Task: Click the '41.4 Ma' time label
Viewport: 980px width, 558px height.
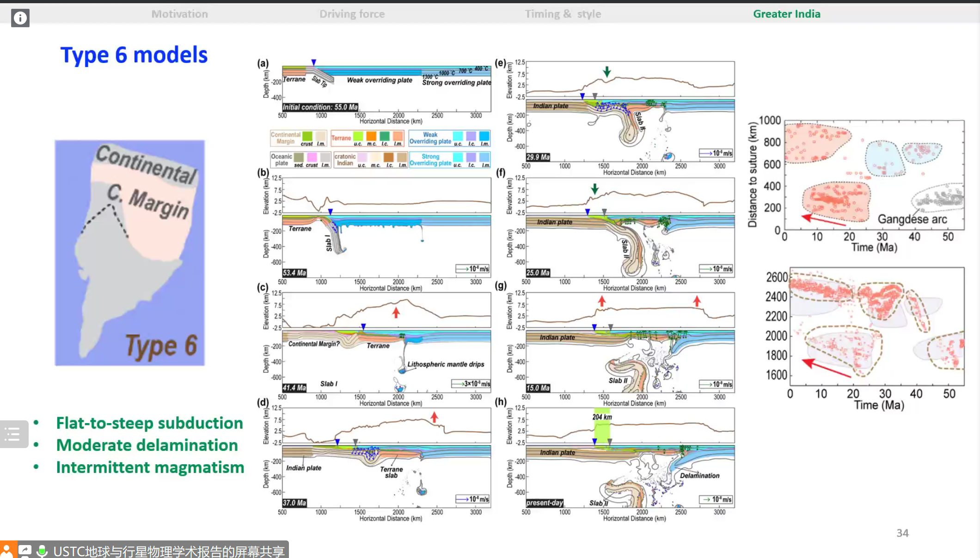Action: point(294,388)
